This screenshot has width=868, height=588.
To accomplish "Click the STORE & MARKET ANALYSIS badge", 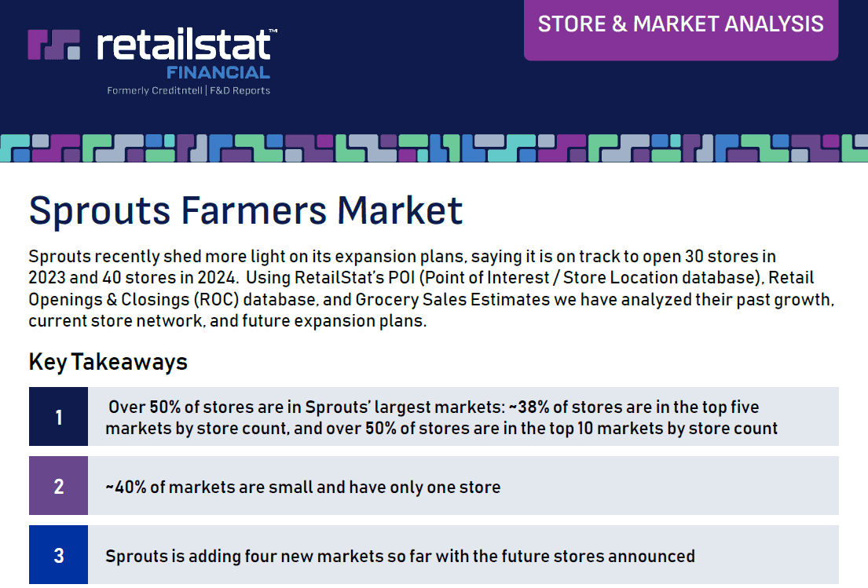I will click(680, 24).
